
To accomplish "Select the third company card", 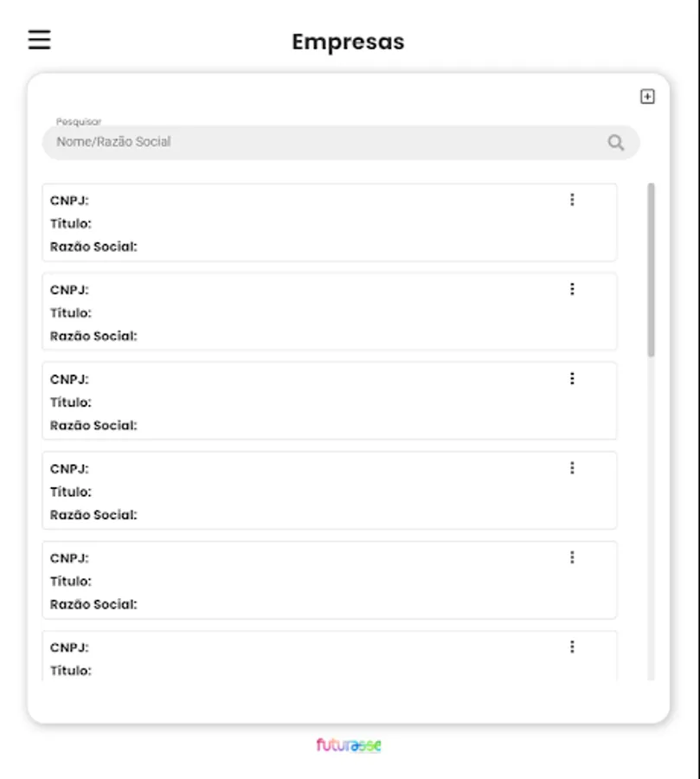I will pos(329,402).
